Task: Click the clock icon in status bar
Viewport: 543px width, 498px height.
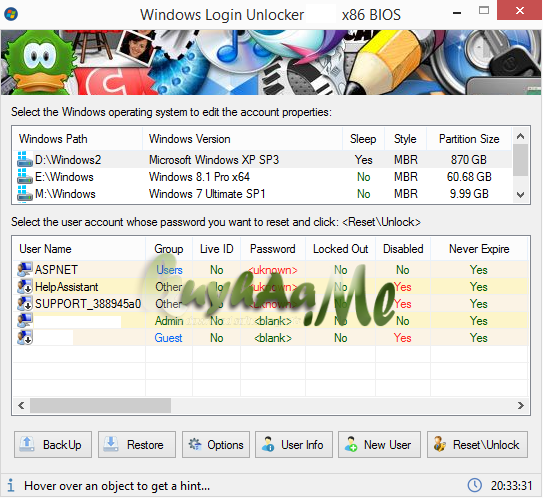Action: [475, 485]
